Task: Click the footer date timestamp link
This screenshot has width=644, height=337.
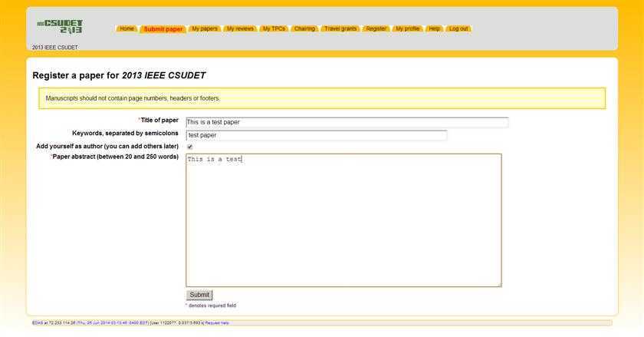Action: click(x=113, y=323)
